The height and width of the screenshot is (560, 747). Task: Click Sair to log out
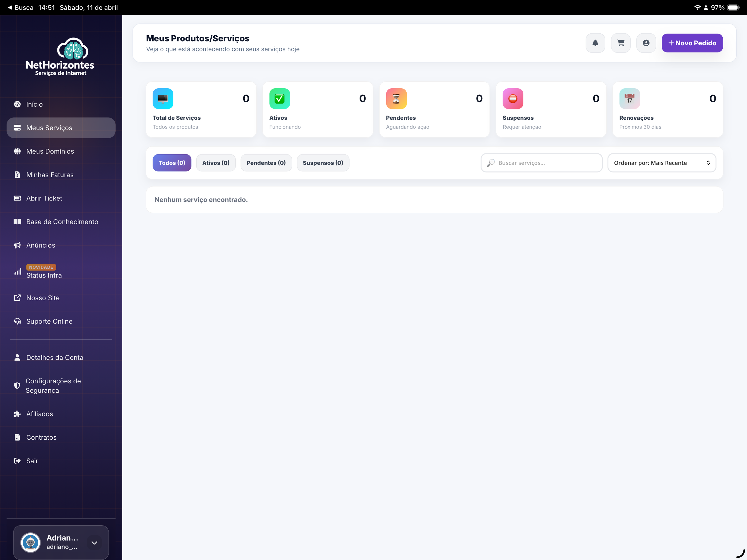tap(32, 461)
